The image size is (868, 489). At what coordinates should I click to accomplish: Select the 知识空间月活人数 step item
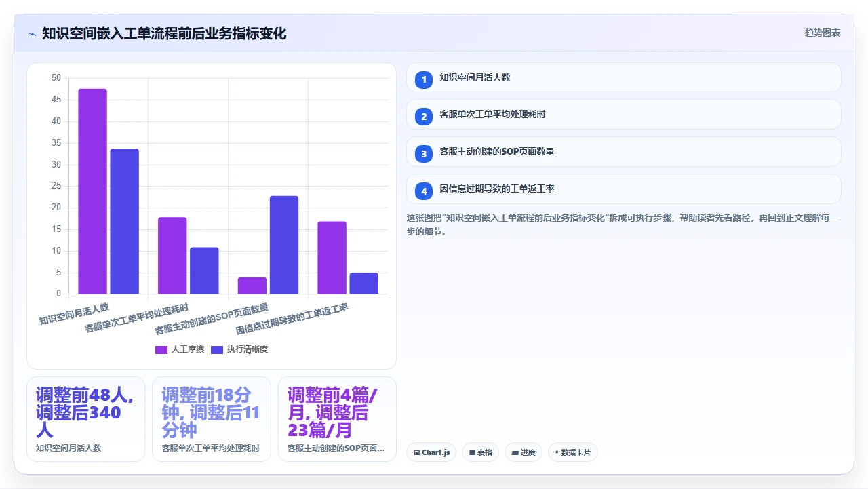623,77
